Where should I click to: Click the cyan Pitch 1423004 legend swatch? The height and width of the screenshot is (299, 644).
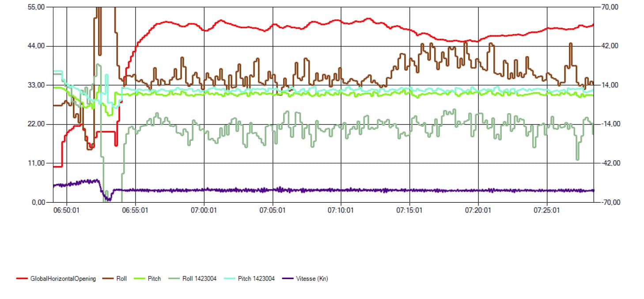(x=230, y=279)
